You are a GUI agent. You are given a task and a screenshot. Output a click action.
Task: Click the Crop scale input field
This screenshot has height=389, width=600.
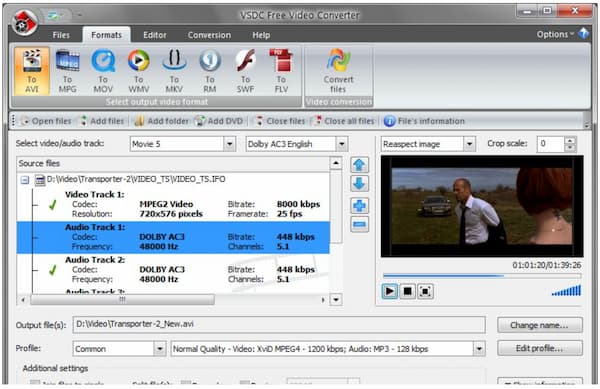tap(551, 144)
